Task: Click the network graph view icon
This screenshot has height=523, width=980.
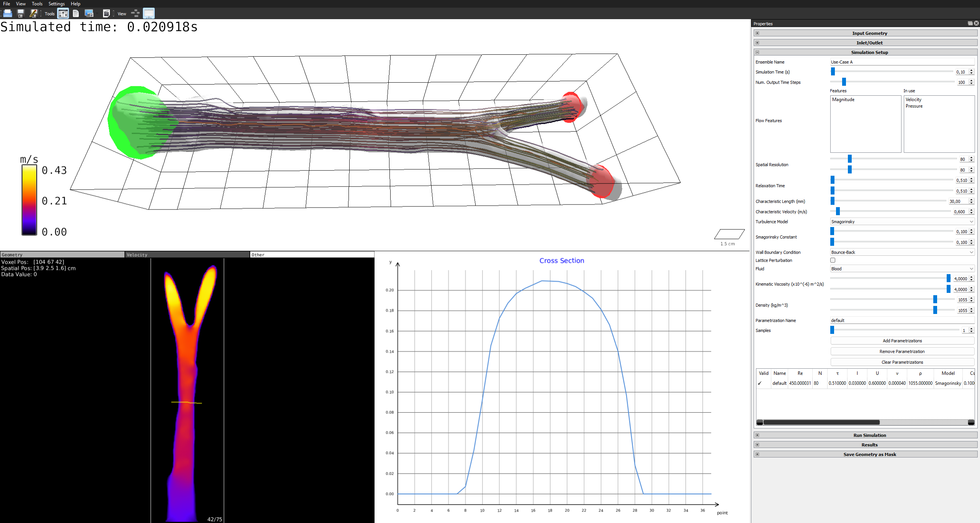Action: tap(135, 13)
